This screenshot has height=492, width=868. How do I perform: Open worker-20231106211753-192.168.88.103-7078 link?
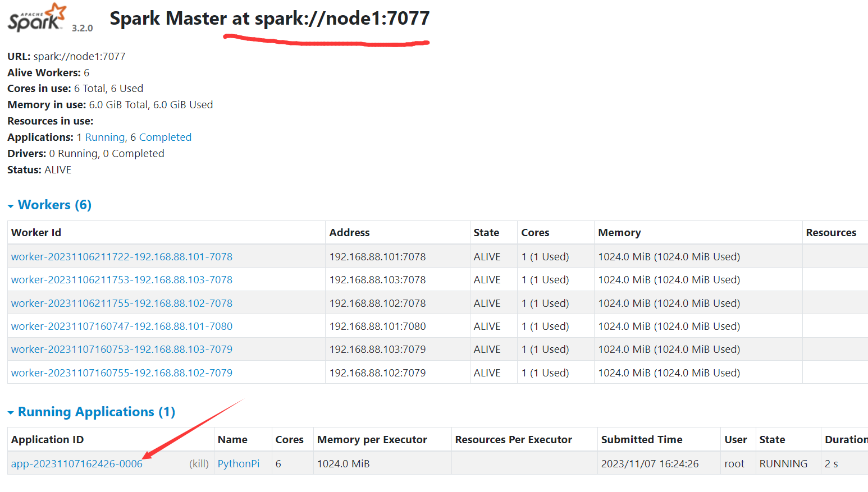click(x=122, y=280)
